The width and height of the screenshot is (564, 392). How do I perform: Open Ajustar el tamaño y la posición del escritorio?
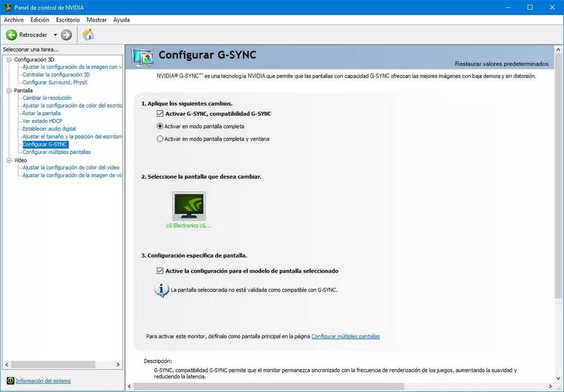coord(72,136)
